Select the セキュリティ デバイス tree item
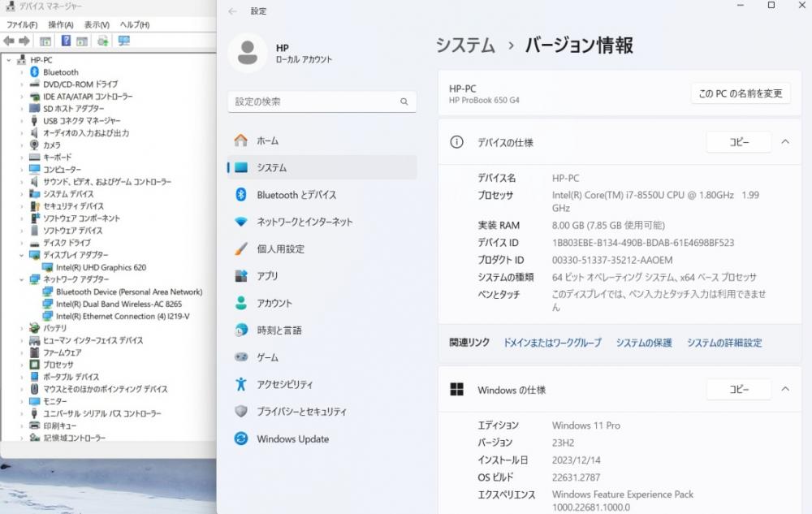Screen dimensions: 812x514 click(x=68, y=206)
